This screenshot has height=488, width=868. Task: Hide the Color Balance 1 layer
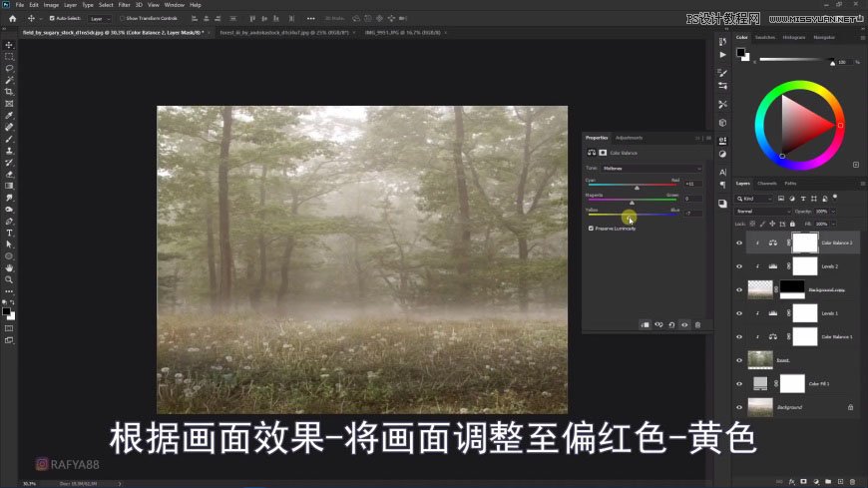tap(739, 336)
